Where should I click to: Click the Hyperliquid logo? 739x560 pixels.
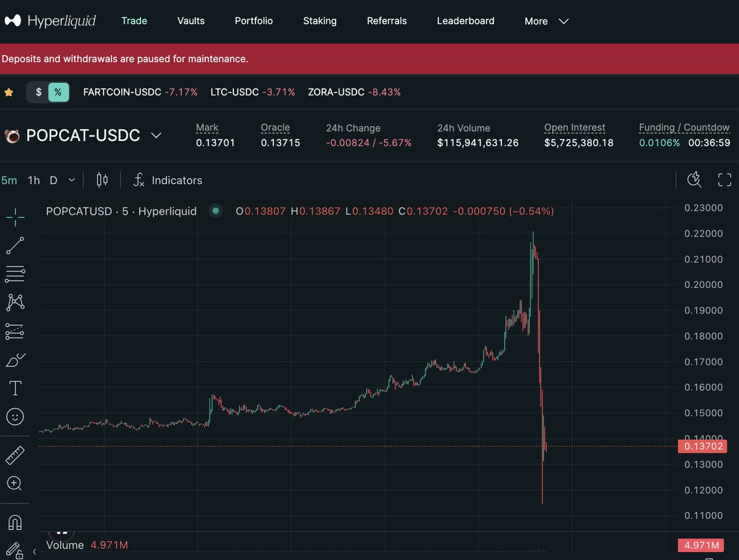[50, 21]
